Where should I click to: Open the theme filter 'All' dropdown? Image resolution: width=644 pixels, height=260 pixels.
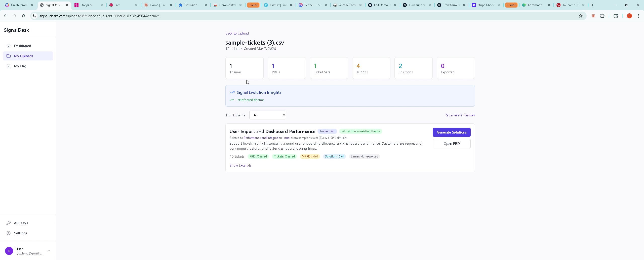point(268,115)
